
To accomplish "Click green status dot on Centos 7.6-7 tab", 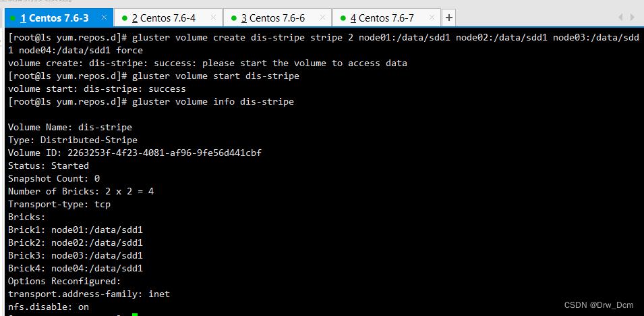I will (x=343, y=18).
